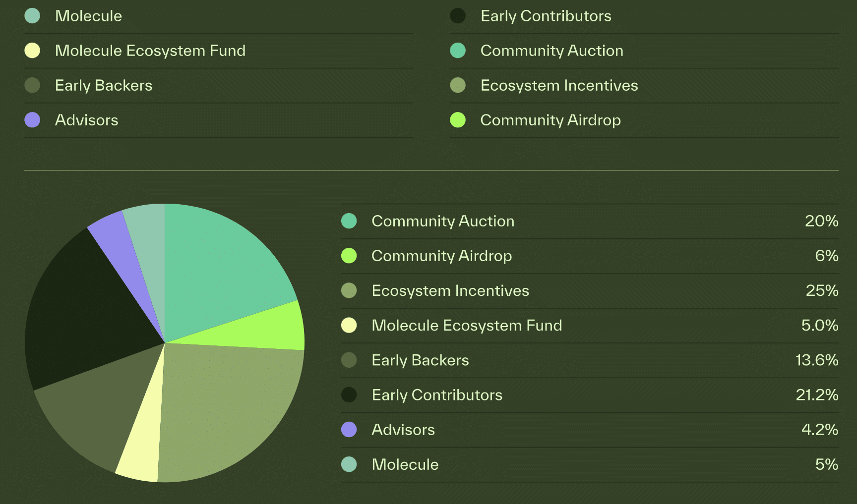Click Community Auction dot in table legend
Image resolution: width=857 pixels, height=504 pixels.
[349, 221]
